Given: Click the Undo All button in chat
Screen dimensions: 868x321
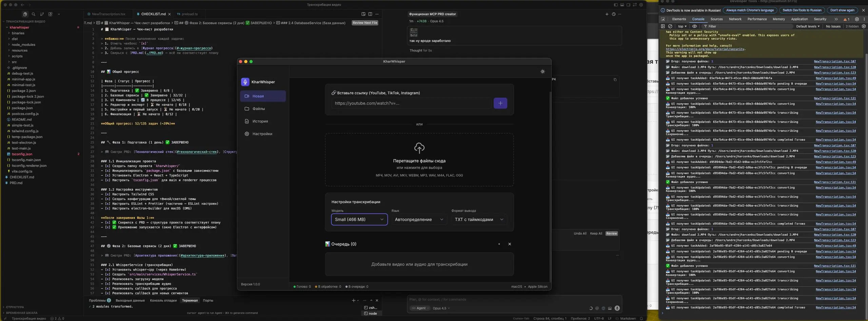Looking at the screenshot, I should tap(580, 234).
